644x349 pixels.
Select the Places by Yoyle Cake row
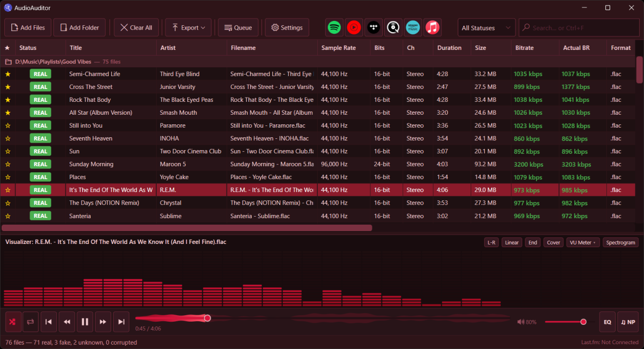click(x=318, y=177)
